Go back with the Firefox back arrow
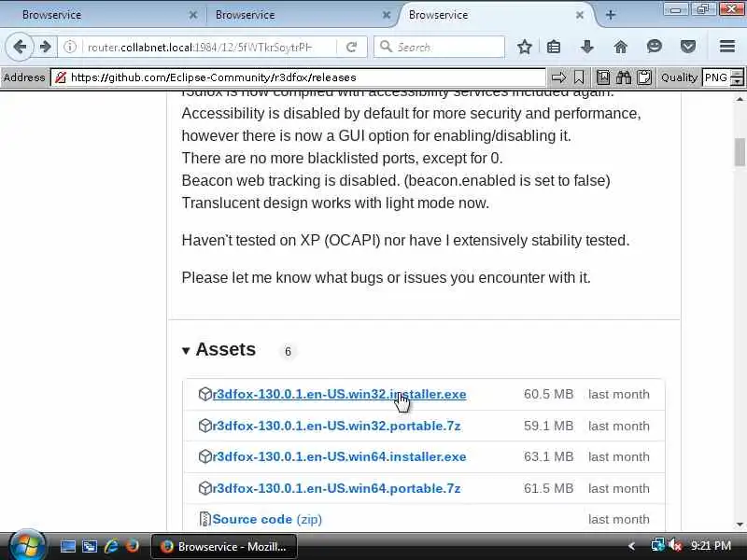This screenshot has height=560, width=747. click(x=20, y=47)
